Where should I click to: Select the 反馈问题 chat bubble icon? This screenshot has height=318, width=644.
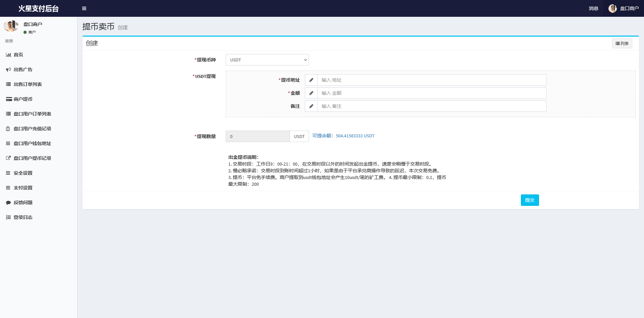[8, 202]
